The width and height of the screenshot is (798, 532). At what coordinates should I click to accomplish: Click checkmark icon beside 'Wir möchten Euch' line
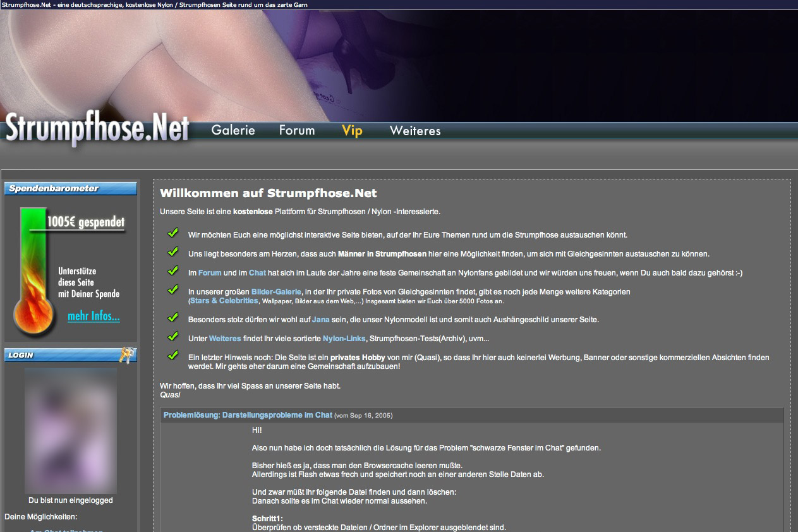(x=173, y=233)
